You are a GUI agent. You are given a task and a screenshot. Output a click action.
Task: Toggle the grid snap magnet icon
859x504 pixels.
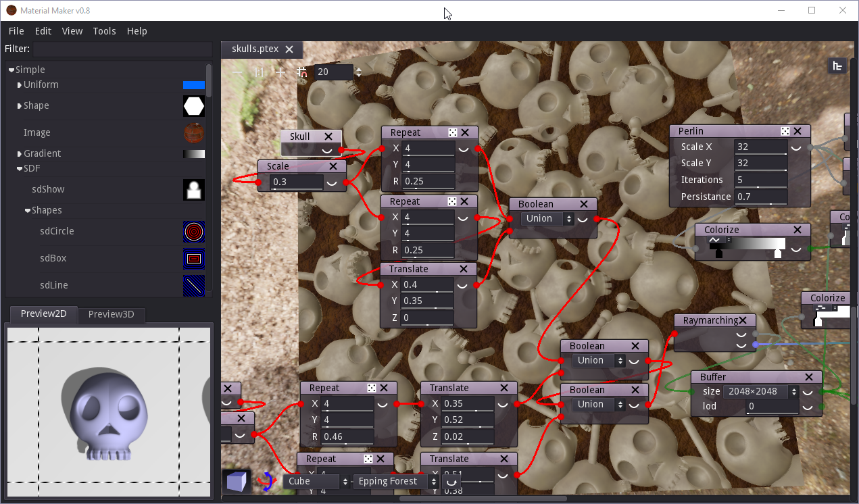[x=302, y=72]
